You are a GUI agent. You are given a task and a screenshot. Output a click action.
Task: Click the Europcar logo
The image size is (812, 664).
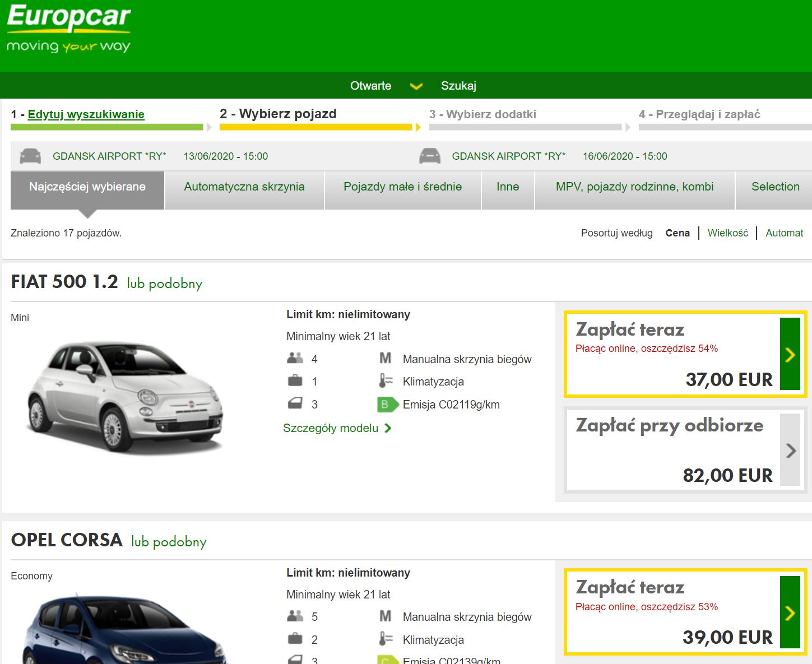(x=69, y=29)
